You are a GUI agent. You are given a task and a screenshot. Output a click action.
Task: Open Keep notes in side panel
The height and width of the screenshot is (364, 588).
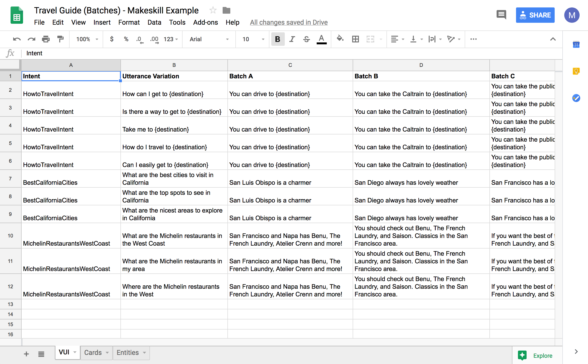pyautogui.click(x=576, y=71)
